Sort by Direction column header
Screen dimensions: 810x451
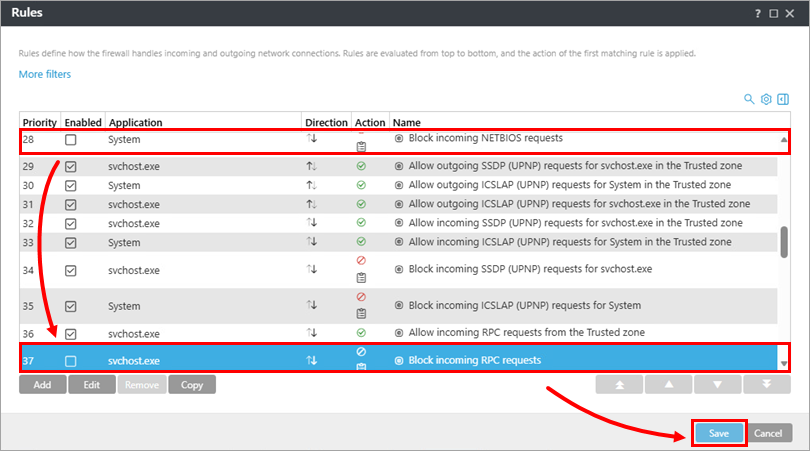[326, 122]
